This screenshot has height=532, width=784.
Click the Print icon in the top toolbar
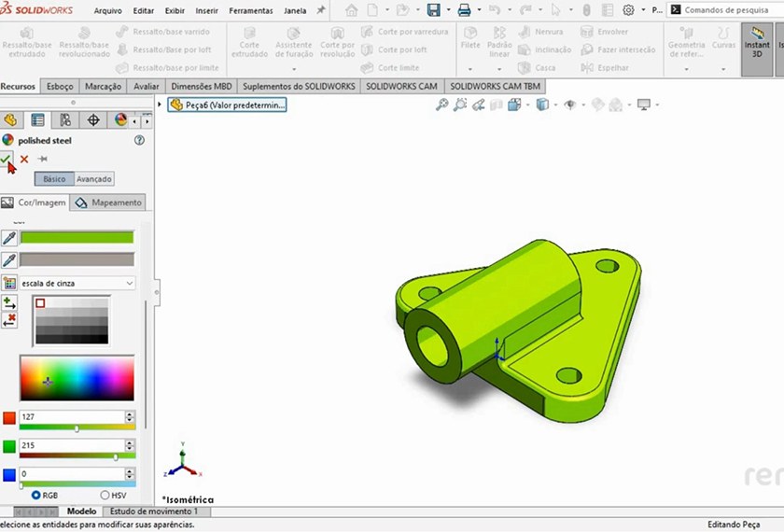tap(464, 10)
